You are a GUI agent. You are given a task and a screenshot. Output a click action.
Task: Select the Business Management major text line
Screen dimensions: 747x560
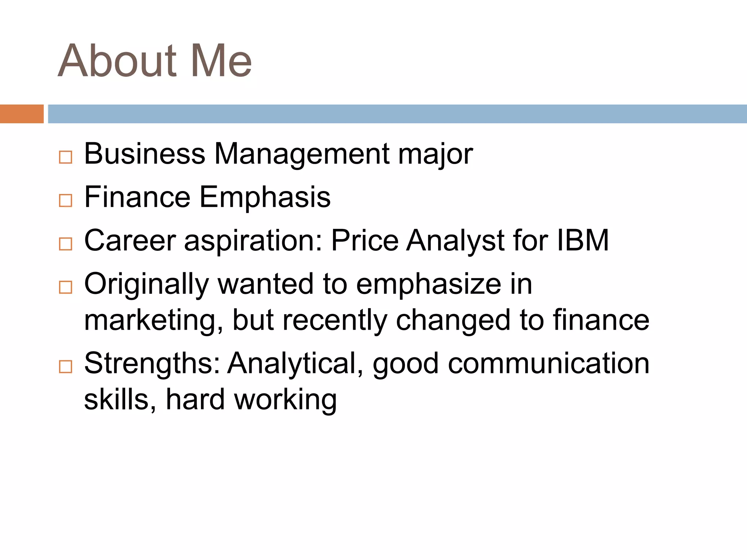tap(278, 154)
